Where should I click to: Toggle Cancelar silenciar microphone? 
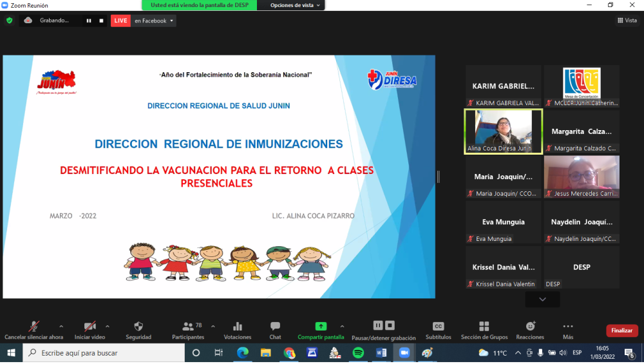pos(33,330)
